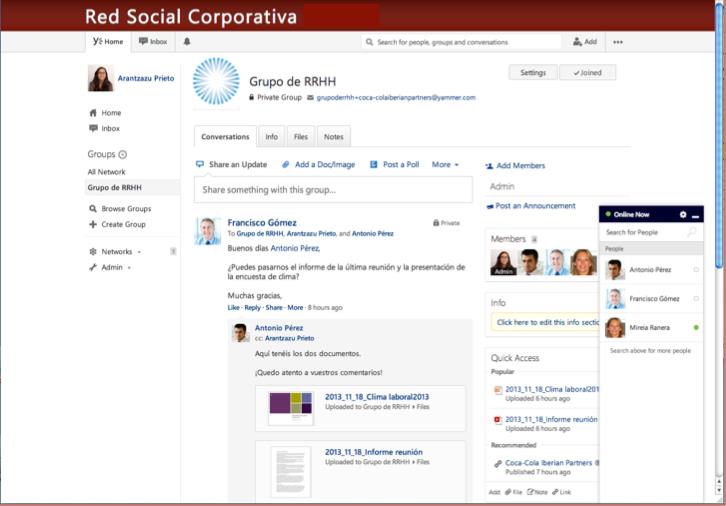This screenshot has height=506, width=726.
Task: Click the Clima laboral2013 document thumbnail
Action: [291, 408]
